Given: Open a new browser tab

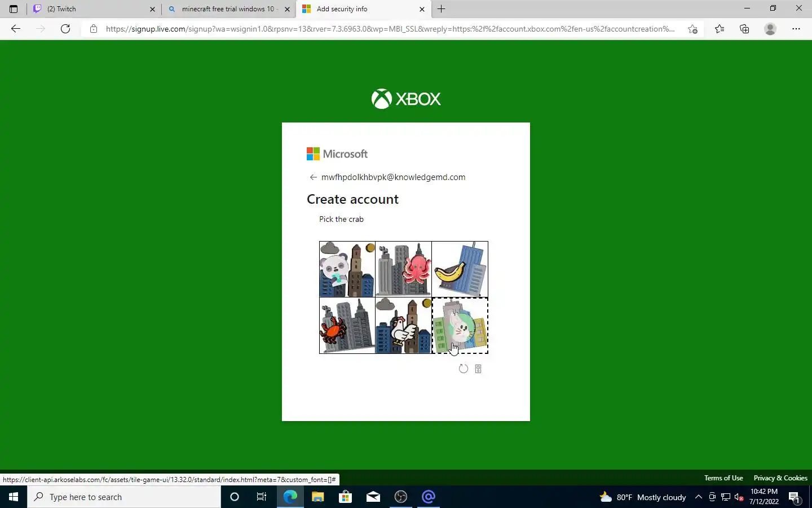Looking at the screenshot, I should point(442,9).
